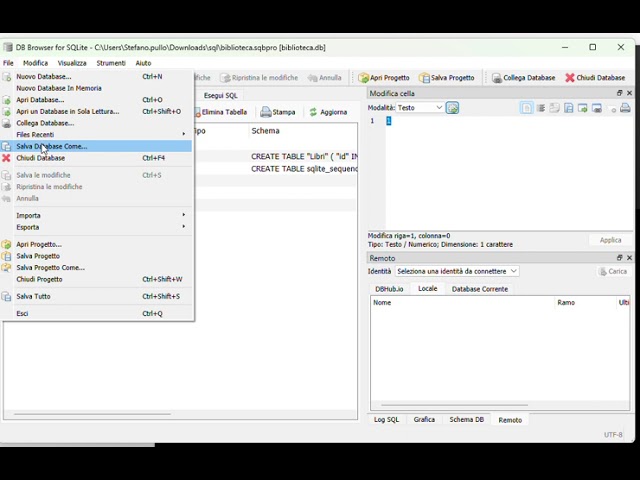
Task: Open the Modifica menu in the menu bar
Action: (x=36, y=63)
